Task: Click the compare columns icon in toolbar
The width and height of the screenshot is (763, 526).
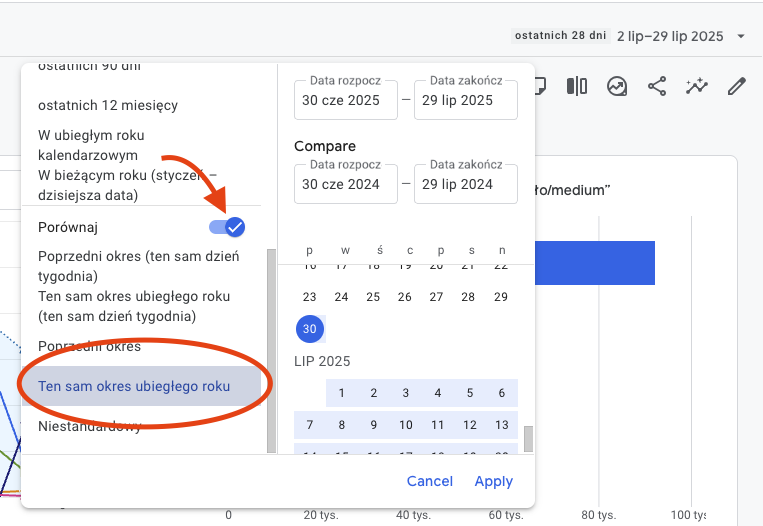Action: (577, 87)
